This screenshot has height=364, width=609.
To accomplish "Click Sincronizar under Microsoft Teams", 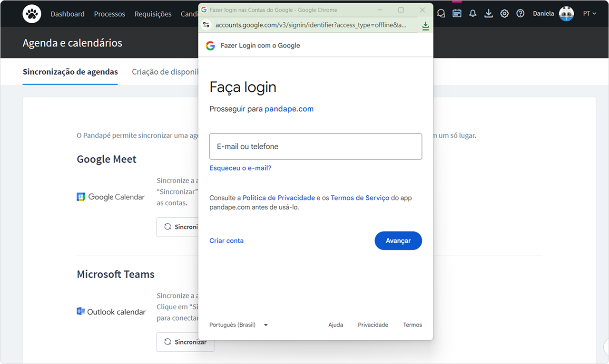I will (185, 342).
